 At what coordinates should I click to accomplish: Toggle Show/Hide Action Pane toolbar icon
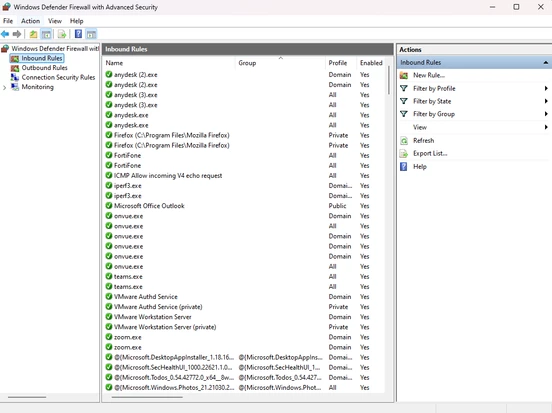coord(91,34)
